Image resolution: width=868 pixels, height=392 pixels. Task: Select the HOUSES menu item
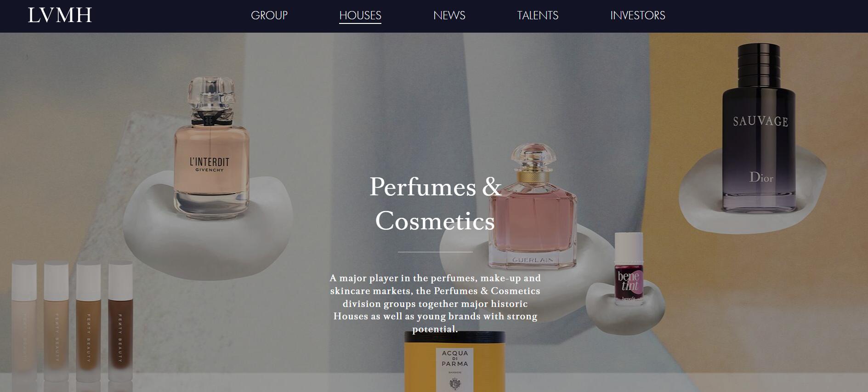pyautogui.click(x=360, y=15)
